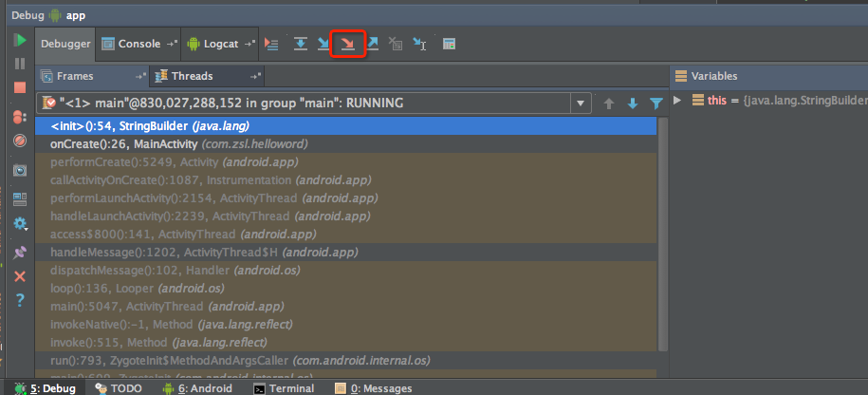
Task: Open the 6: Android tool window
Action: [197, 388]
